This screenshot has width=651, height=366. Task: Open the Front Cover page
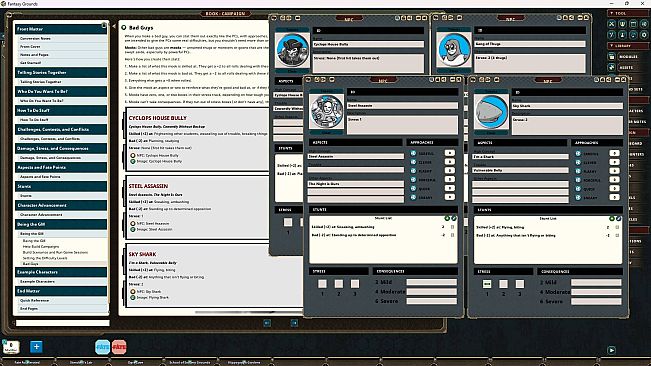click(30, 46)
